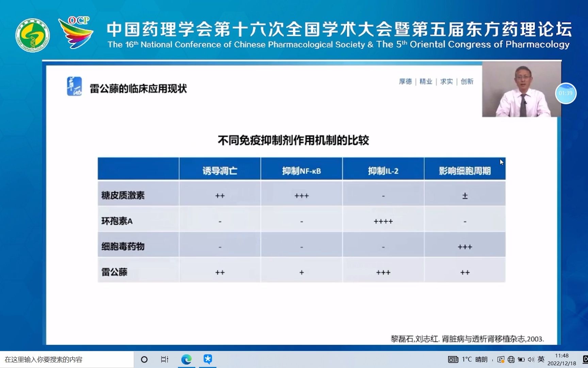Click the update sync tray icon
Image resolution: width=588 pixels, height=368 pixels.
click(501, 359)
